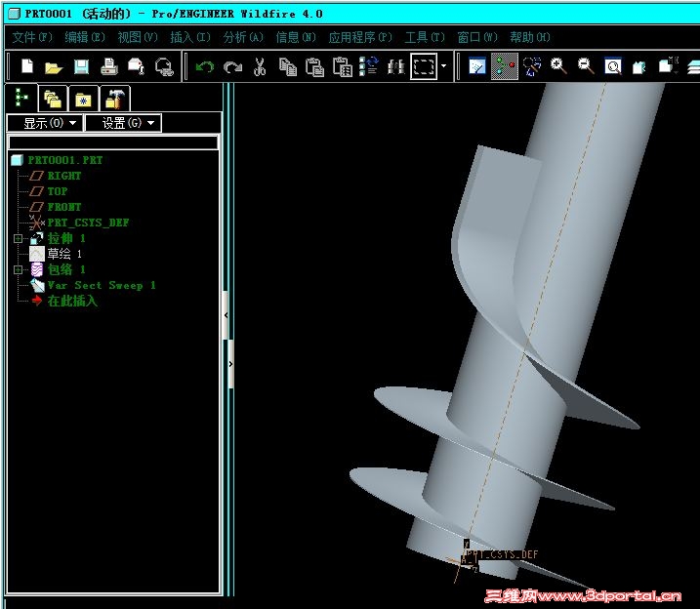Open the 工具(T) menu
The height and width of the screenshot is (609, 700).
coord(425,37)
